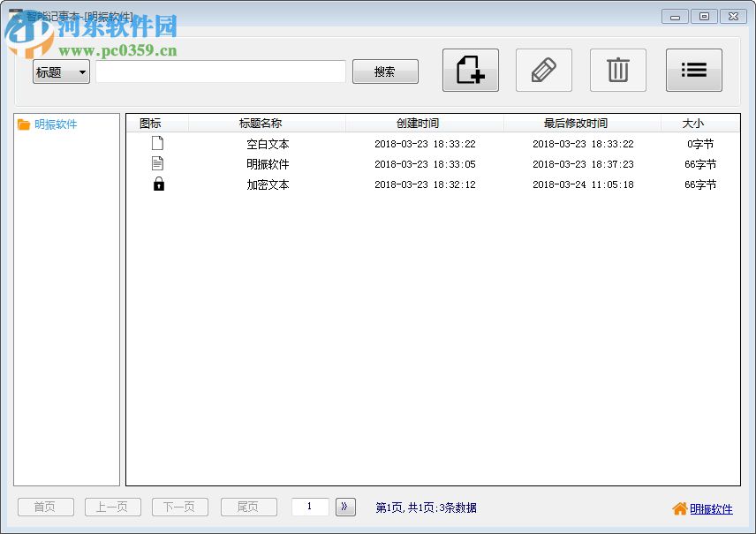Viewport: 756px width, 534px height.
Task: Click the 尾页 last page button
Action: click(x=248, y=507)
